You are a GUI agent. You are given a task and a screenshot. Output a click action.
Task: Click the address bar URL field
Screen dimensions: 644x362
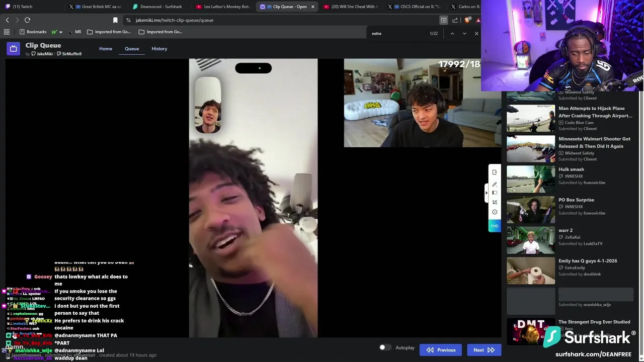[x=282, y=20]
